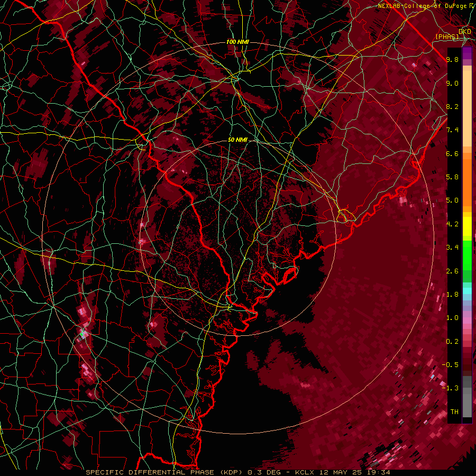Click the 8.2 scale value
The height and width of the screenshot is (476, 476).
(x=452, y=106)
